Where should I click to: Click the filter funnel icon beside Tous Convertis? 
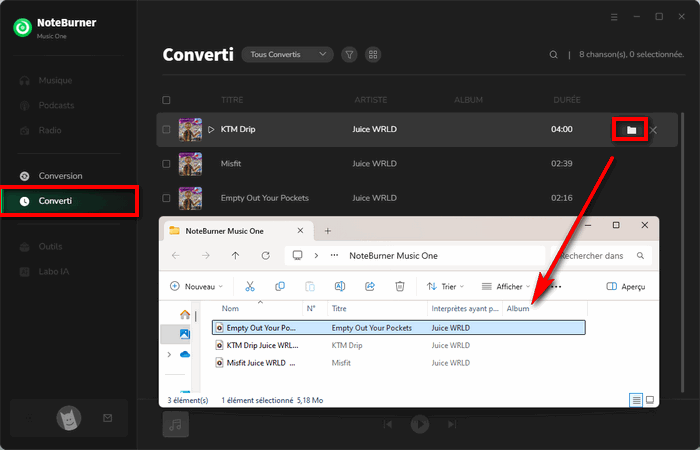pyautogui.click(x=349, y=54)
